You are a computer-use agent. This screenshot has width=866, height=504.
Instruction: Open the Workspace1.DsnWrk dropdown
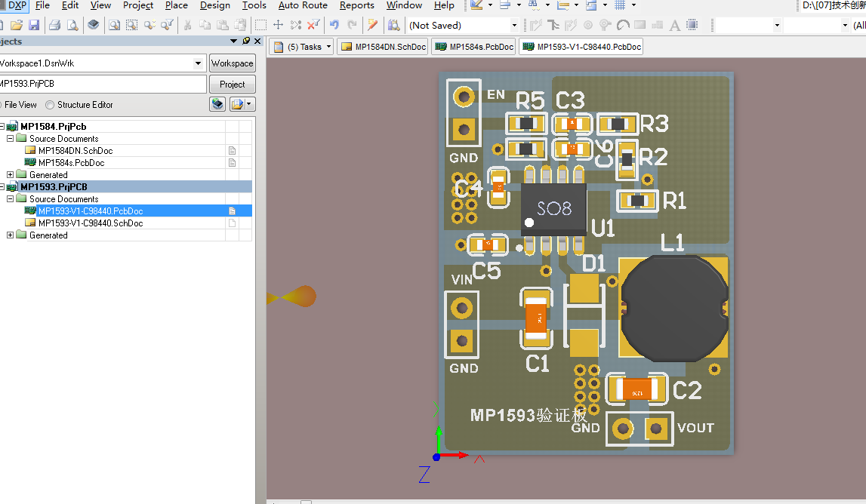click(x=198, y=63)
